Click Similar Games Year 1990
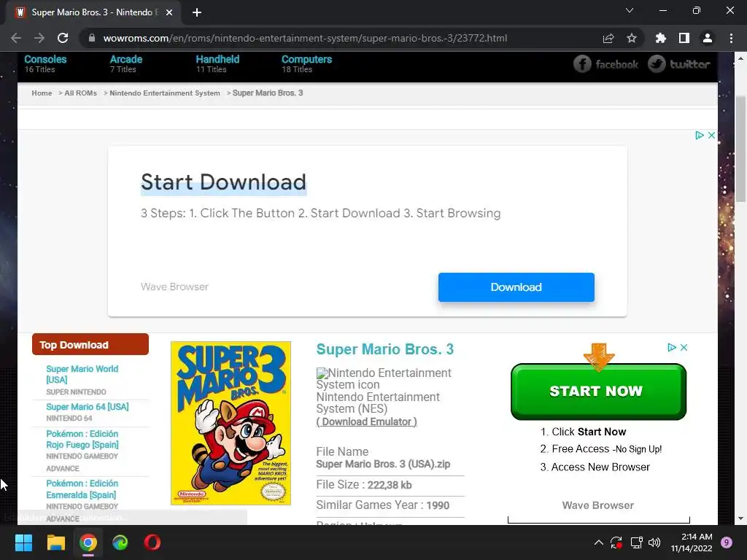747x560 pixels. (382, 505)
